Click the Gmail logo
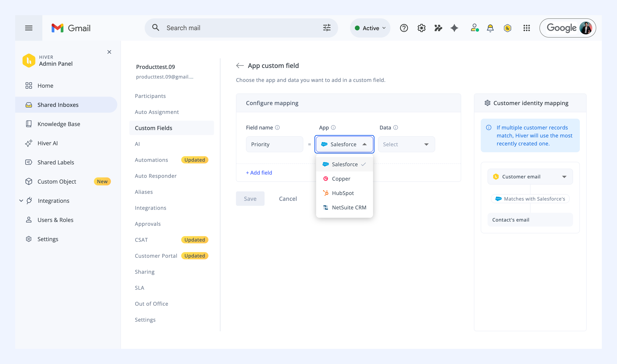The width and height of the screenshot is (617, 364). [71, 28]
